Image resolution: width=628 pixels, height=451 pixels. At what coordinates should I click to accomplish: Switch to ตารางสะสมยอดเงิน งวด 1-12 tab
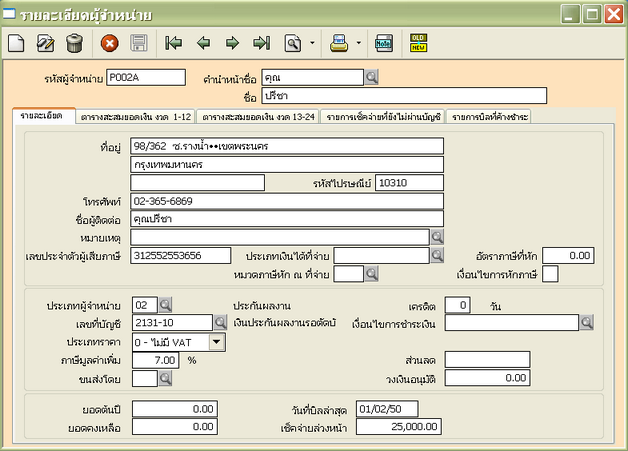click(x=135, y=117)
